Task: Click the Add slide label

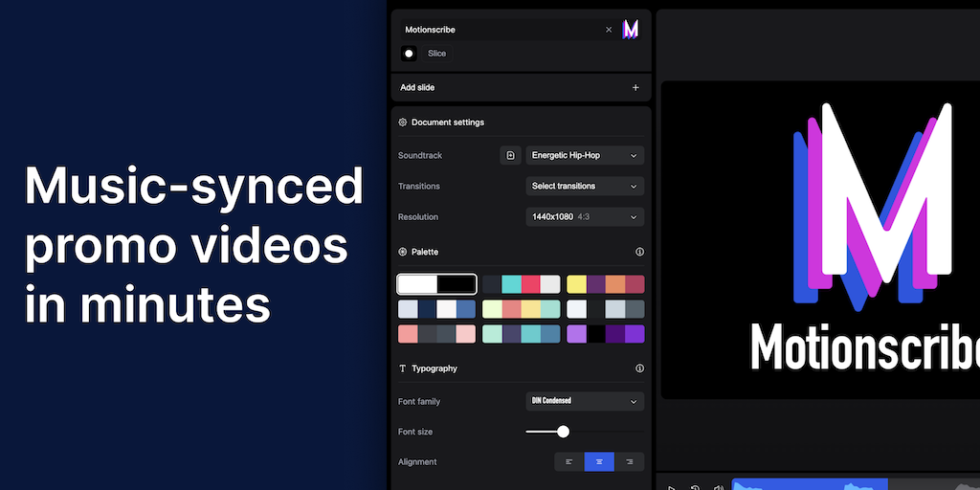Action: click(x=417, y=87)
